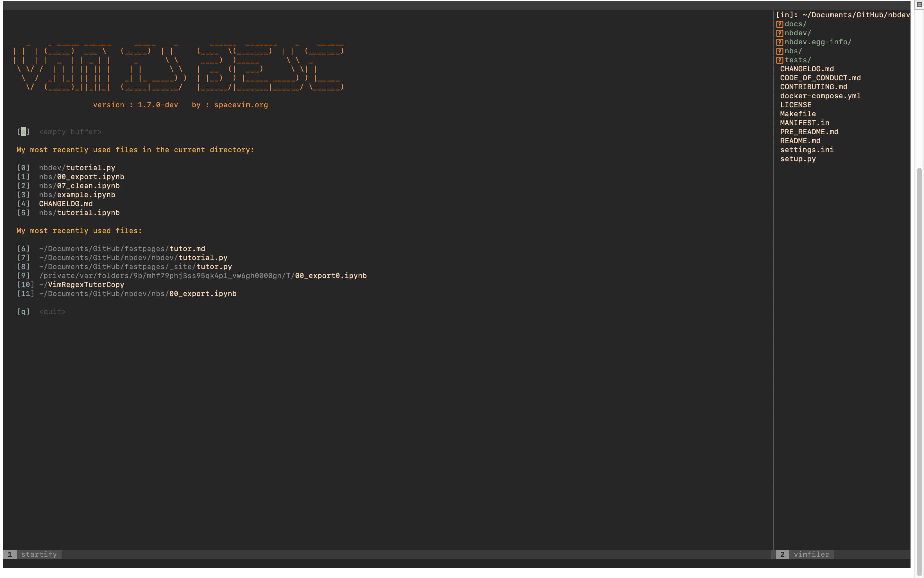Viewport: 924px width, 578px height.
Task: Click the tests/ folder icon
Action: 780,60
